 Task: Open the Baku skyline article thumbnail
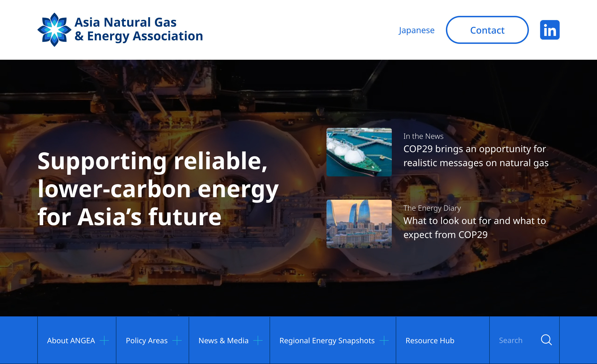pos(359,224)
